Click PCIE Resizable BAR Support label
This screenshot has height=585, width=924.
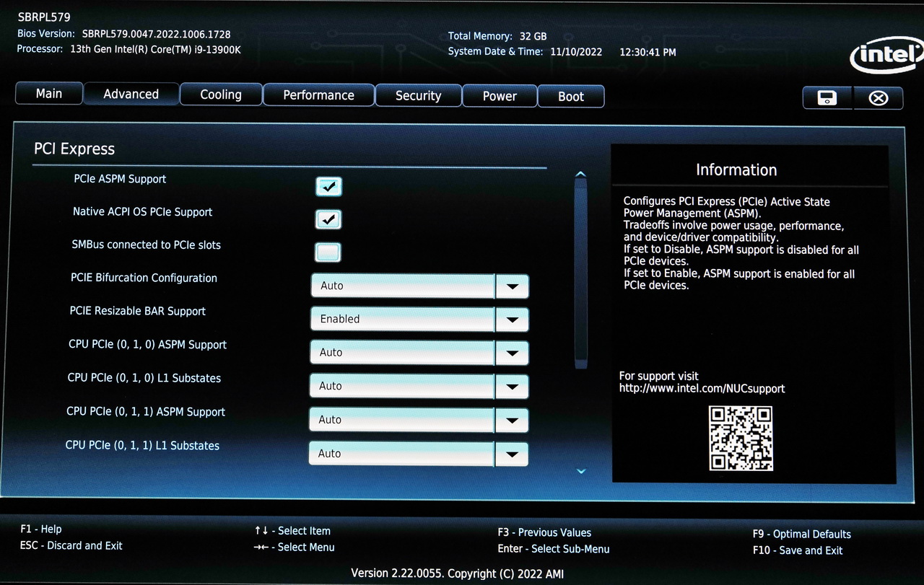pyautogui.click(x=137, y=312)
